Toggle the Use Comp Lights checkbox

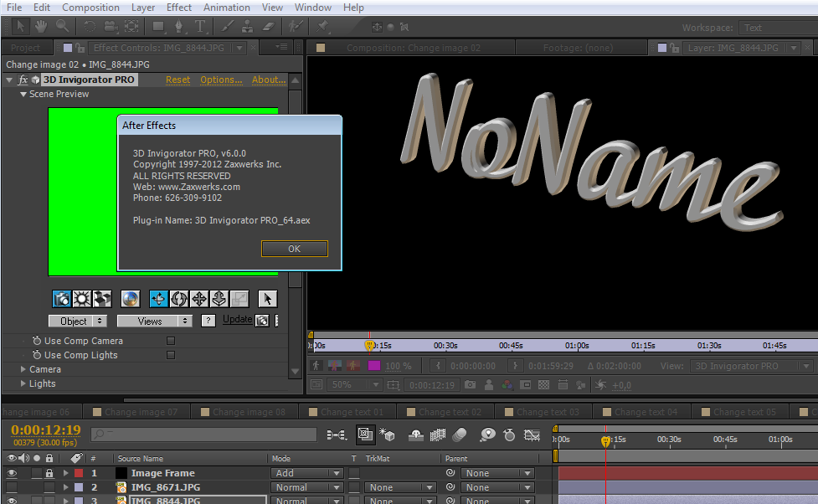point(171,355)
